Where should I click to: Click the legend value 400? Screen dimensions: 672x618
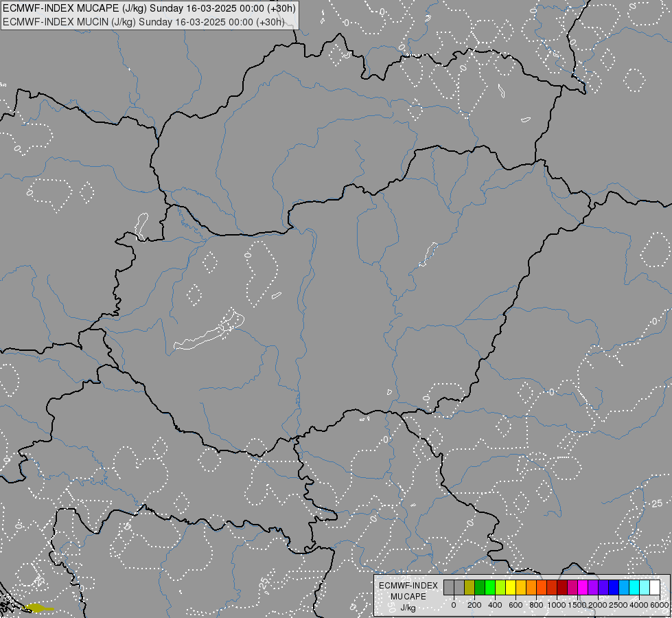(495, 605)
